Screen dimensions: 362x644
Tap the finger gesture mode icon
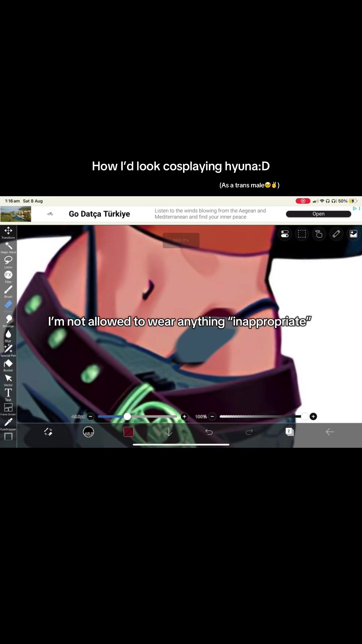[319, 234]
